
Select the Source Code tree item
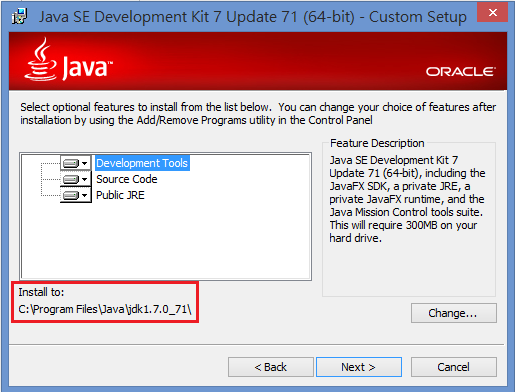point(127,179)
